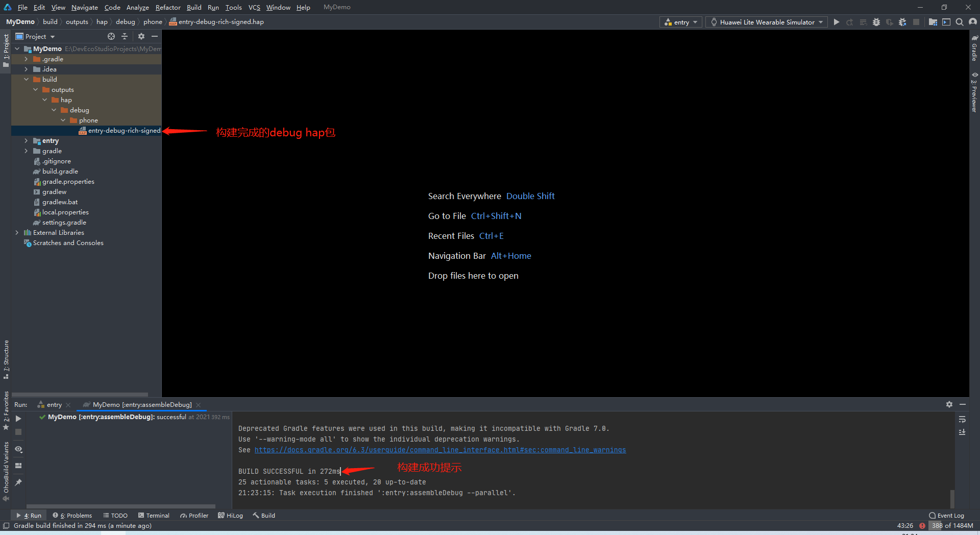Click the Run entry play button in toolbar

click(836, 22)
